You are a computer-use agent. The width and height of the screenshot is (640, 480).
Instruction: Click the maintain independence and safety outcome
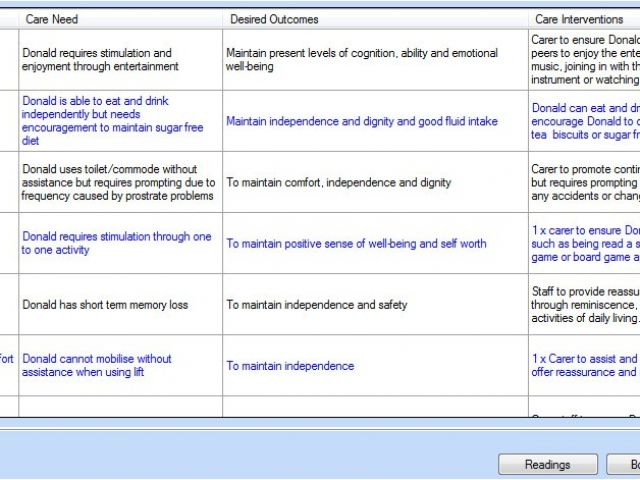[316, 305]
